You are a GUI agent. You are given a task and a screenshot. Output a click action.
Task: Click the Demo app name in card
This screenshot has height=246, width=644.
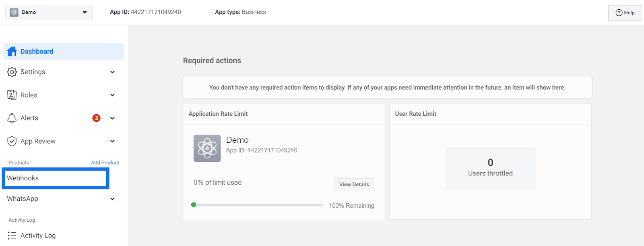[237, 140]
